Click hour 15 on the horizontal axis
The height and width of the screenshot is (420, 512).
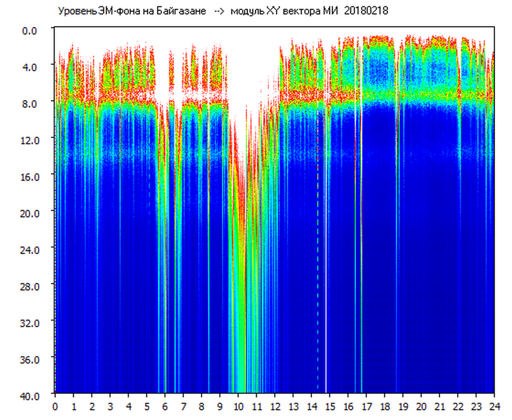pyautogui.click(x=330, y=406)
